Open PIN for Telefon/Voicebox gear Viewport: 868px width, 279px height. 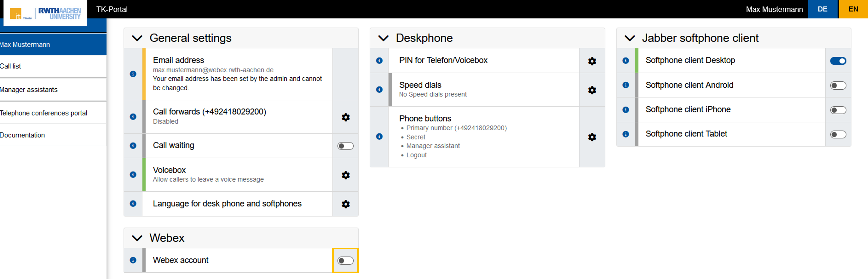click(x=592, y=61)
